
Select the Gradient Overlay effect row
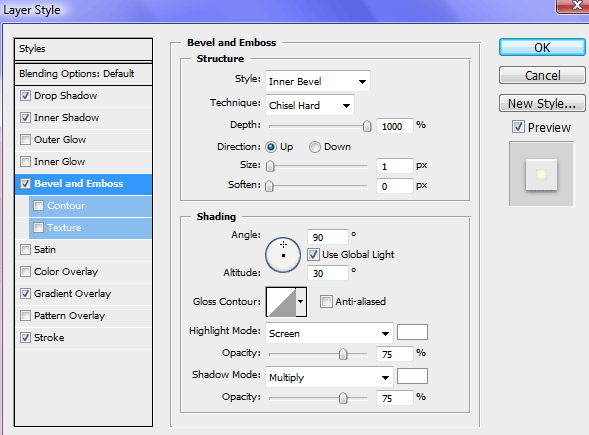(x=83, y=293)
